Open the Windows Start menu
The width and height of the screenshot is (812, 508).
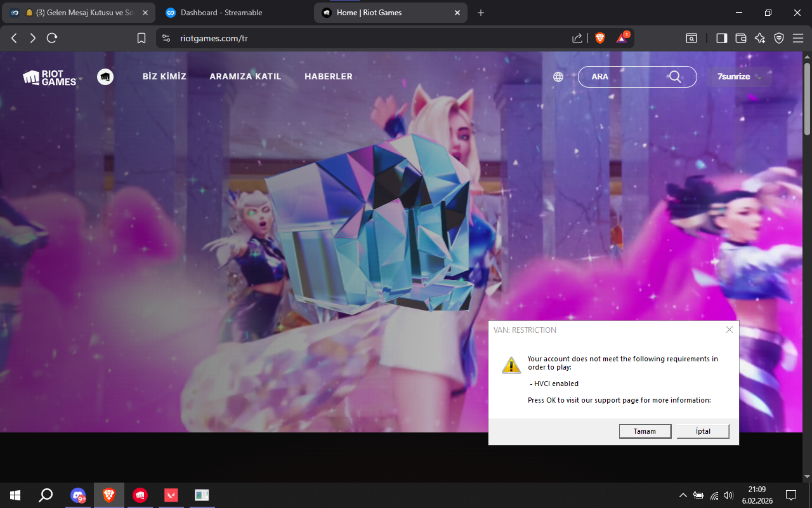tap(15, 495)
